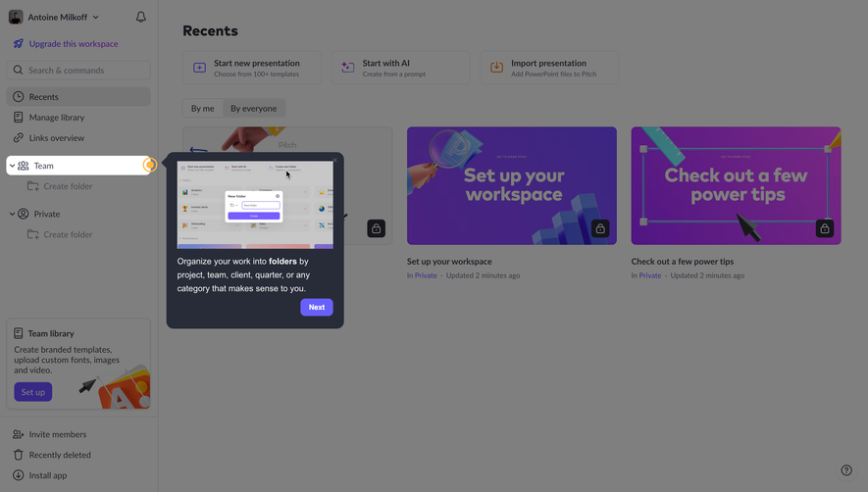Viewport: 868px width, 492px height.
Task: Click Start new presentation card
Action: tap(252, 68)
